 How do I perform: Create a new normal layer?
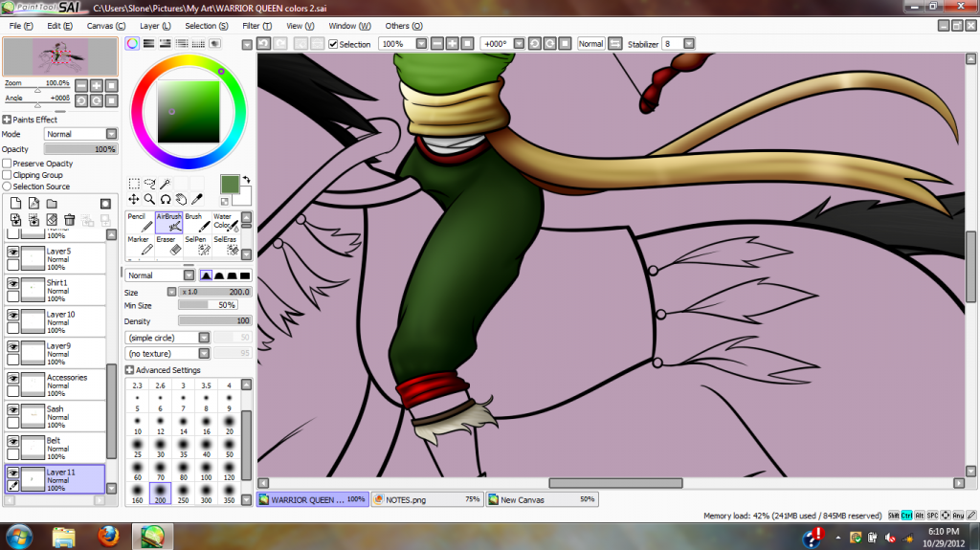point(15,203)
